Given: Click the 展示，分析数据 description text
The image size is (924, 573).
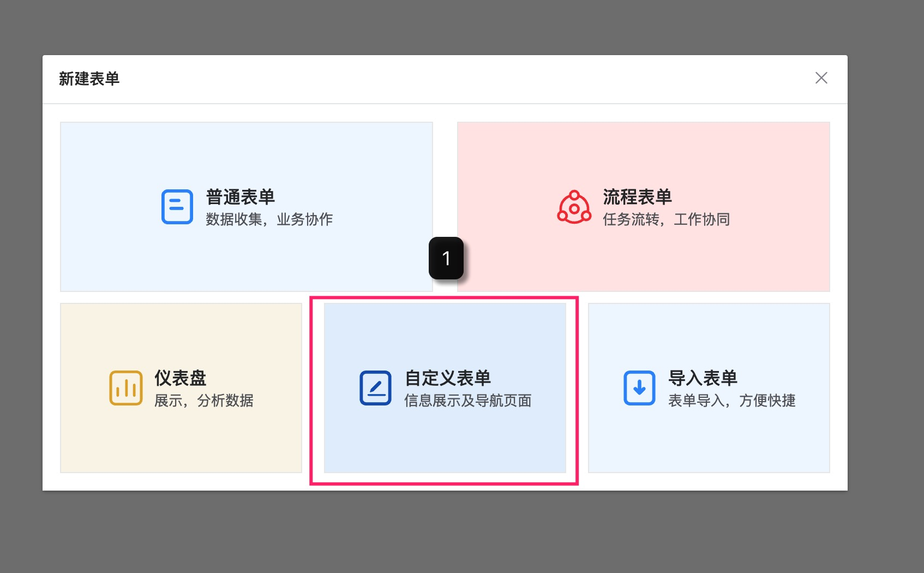Looking at the screenshot, I should [204, 401].
